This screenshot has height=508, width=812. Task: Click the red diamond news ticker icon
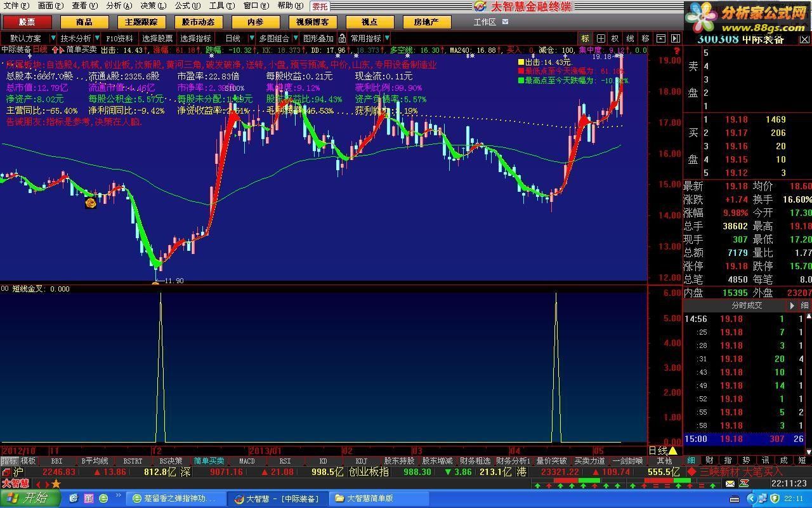691,472
